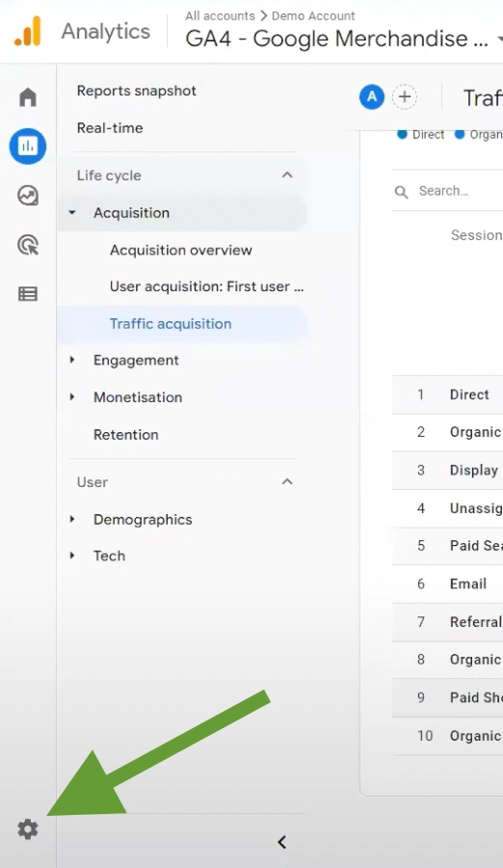The width and height of the screenshot is (503, 868).
Task: Collapse the Acquisition tree arrow
Action: coord(72,212)
